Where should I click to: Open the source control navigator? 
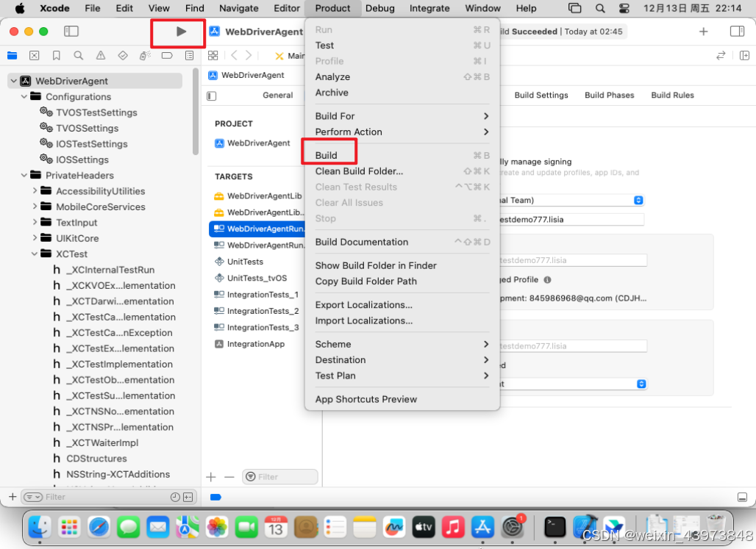pyautogui.click(x=35, y=55)
